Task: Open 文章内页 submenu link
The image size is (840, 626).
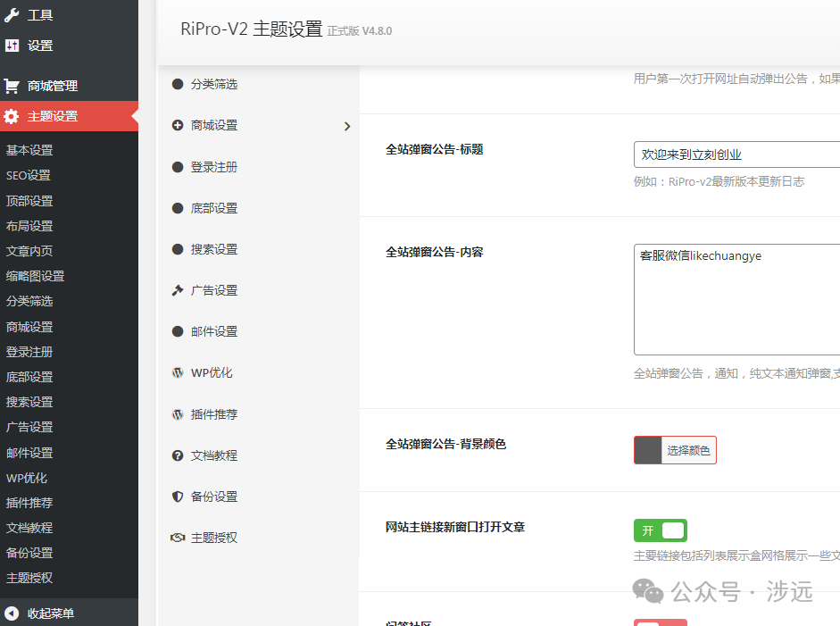Action: 29,251
